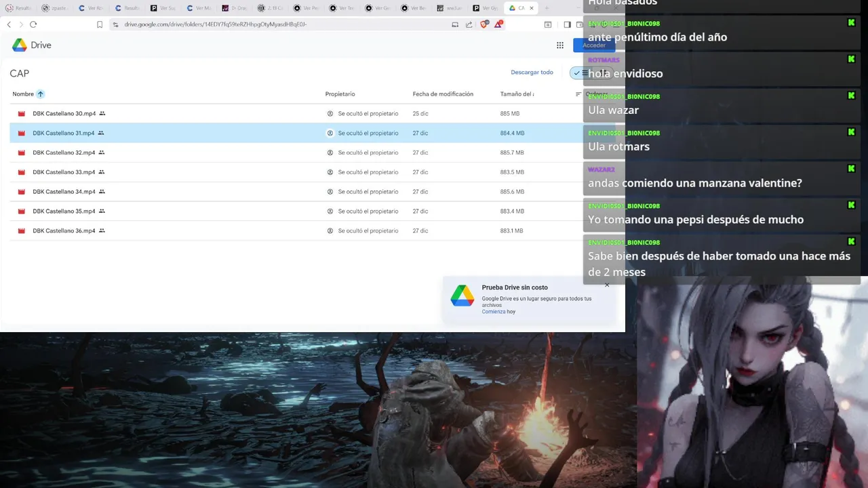Click owner avatar icon in Castellano 30 row
The width and height of the screenshot is (868, 488).
pyautogui.click(x=330, y=114)
